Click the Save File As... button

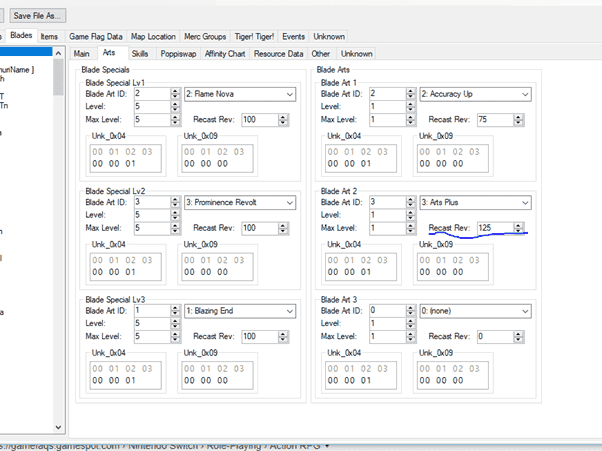pyautogui.click(x=37, y=16)
